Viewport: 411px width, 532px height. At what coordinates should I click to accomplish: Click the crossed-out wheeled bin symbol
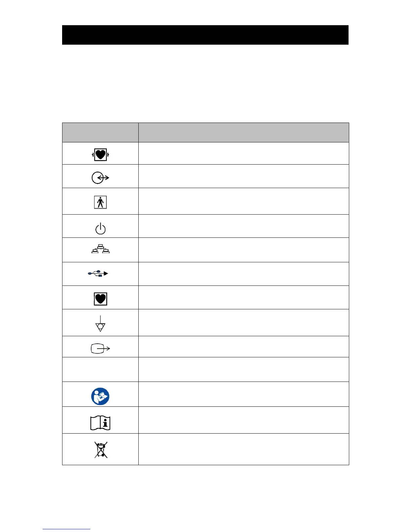coord(101,450)
